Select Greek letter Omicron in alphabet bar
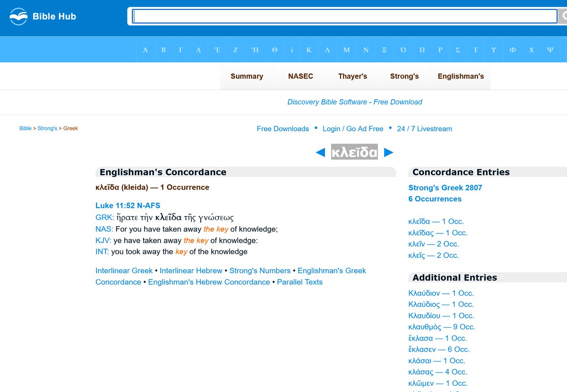This screenshot has height=392, width=567. pyautogui.click(x=403, y=50)
